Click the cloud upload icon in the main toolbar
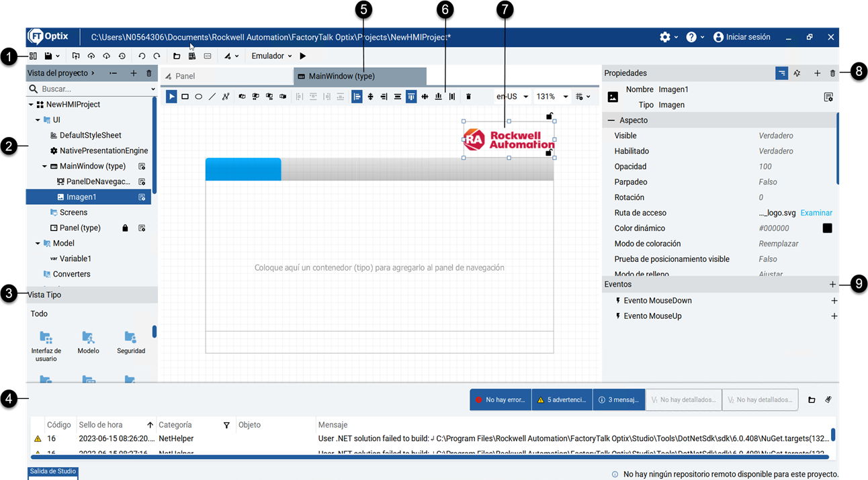Screen dimensions: 868x480 pyautogui.click(x=91, y=56)
